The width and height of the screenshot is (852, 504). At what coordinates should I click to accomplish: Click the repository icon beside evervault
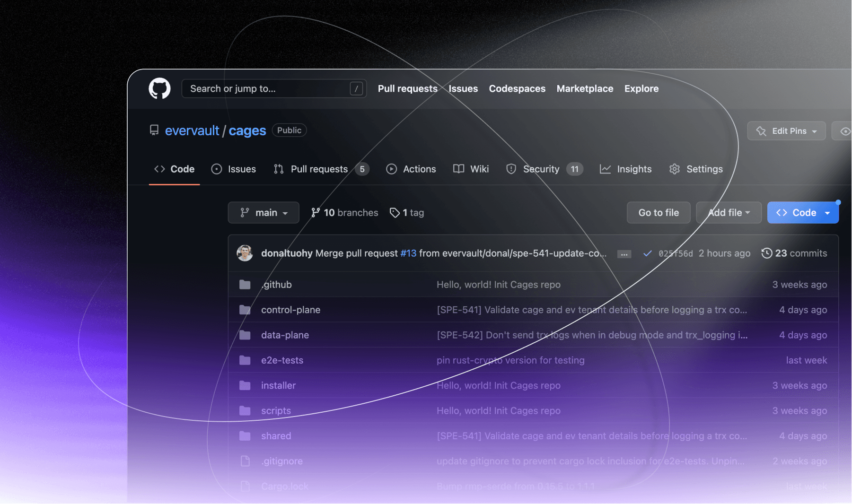[x=154, y=130]
